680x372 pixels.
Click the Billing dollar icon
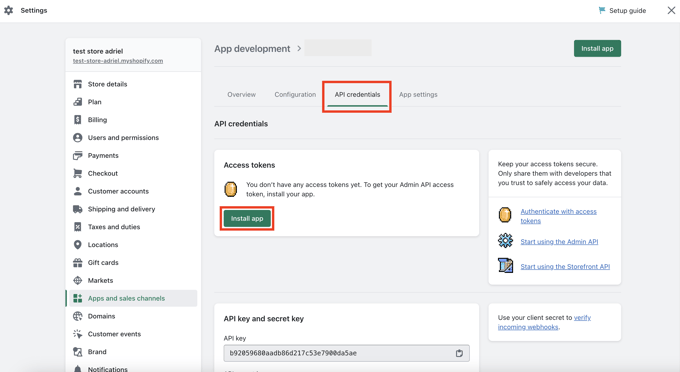(78, 120)
